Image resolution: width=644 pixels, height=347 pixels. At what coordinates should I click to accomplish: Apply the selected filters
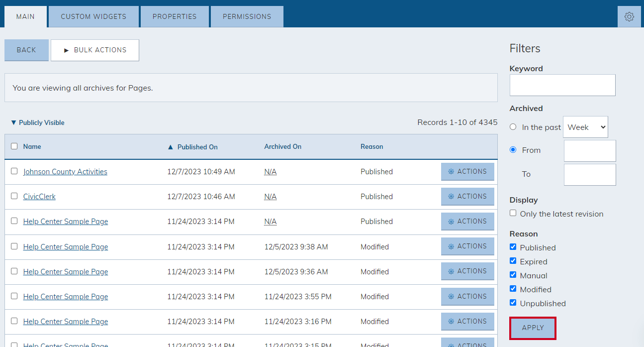(533, 328)
